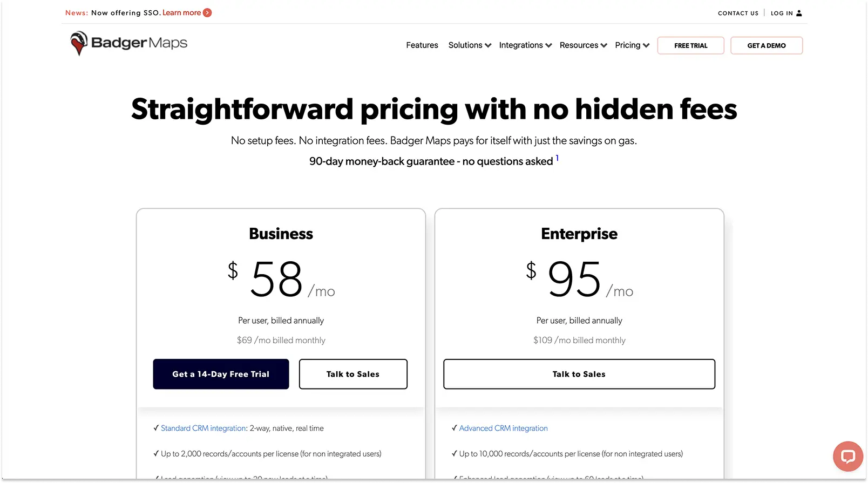Click Talk to Sales under Business plan
Viewport: 868px width, 483px height.
coord(353,374)
